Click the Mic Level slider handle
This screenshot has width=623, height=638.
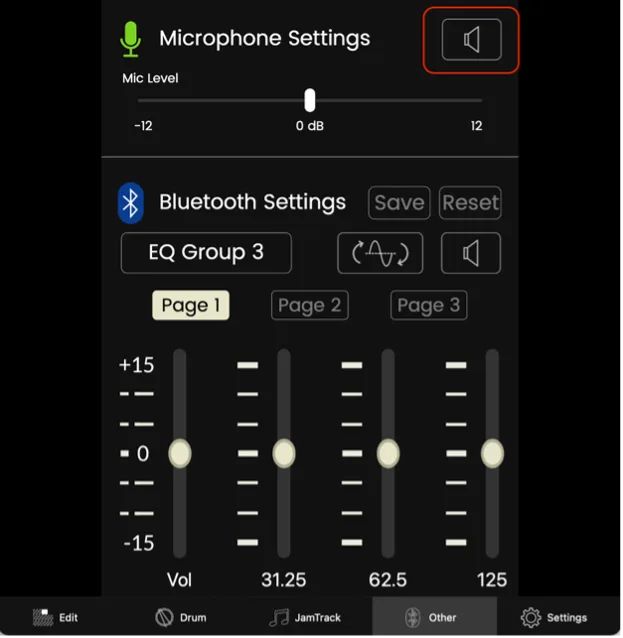(310, 101)
